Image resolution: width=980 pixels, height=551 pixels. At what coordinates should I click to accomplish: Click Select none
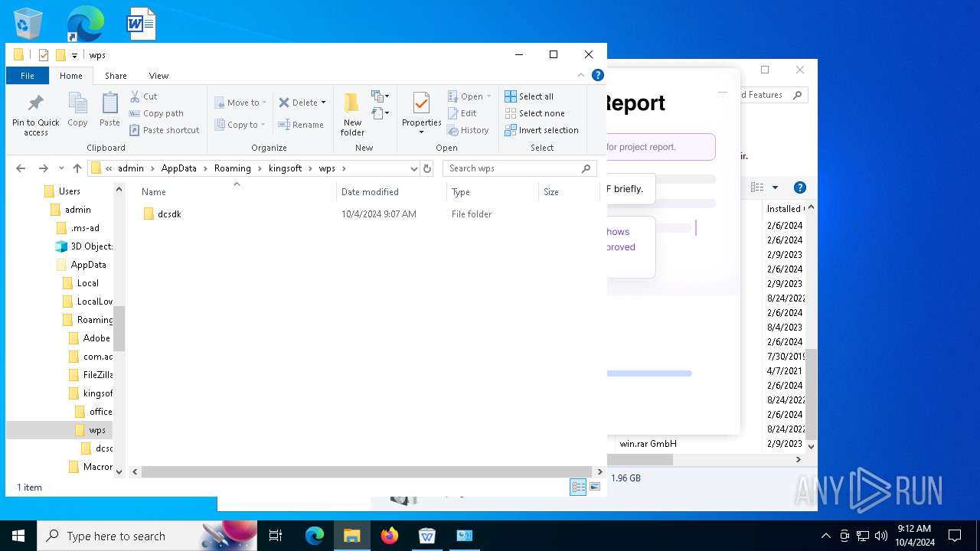(534, 113)
